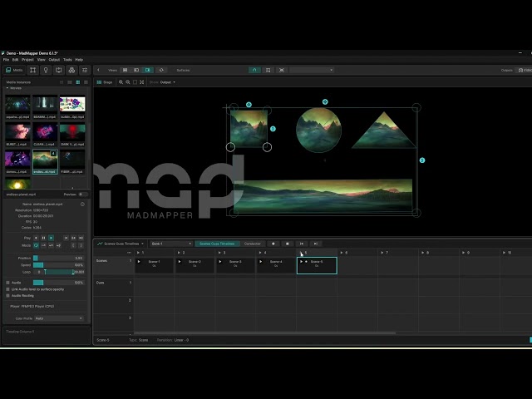Image resolution: width=532 pixels, height=399 pixels.
Task: Enable the Audio Routing checkbox
Action: 7,296
